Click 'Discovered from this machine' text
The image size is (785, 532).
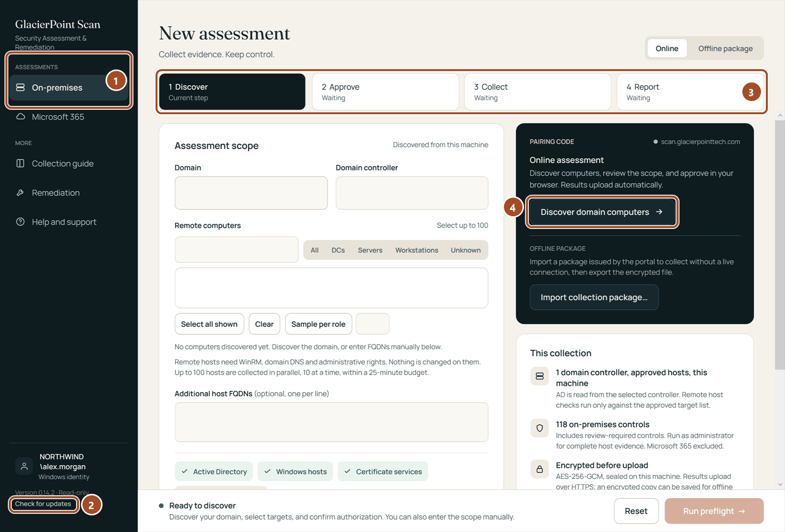click(x=441, y=145)
